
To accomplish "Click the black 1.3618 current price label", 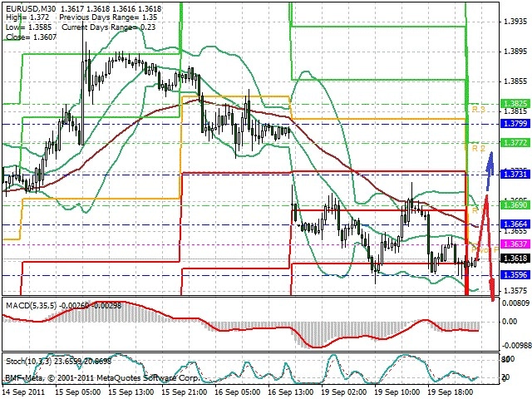I will 515,259.
